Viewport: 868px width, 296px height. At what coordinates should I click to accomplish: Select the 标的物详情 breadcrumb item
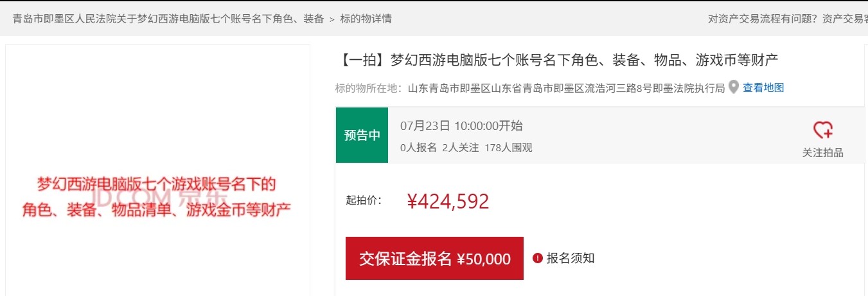coord(366,19)
